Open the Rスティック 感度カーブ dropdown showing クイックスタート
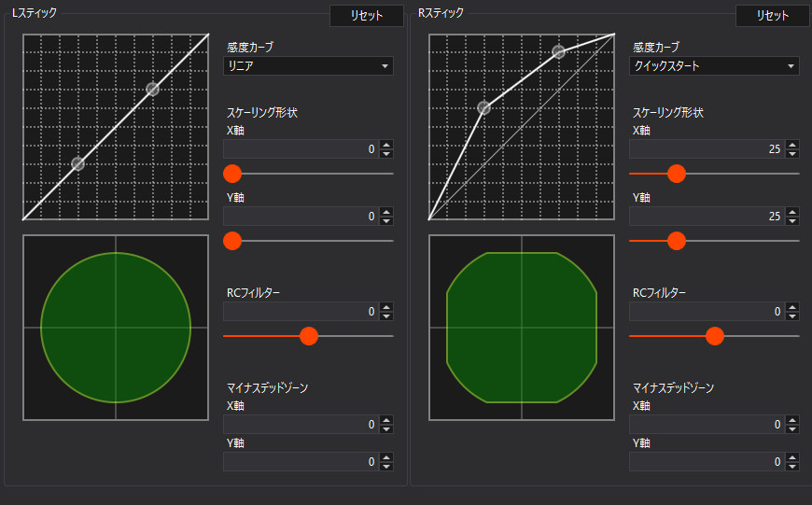The image size is (812, 505). pyautogui.click(x=714, y=65)
